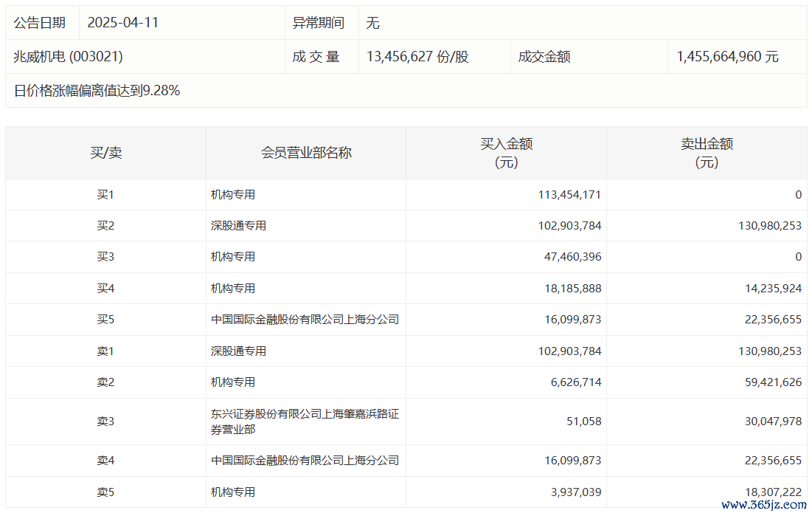The width and height of the screenshot is (812, 516).
Task: Click 深股通专用 in the 买2 row
Action: [238, 226]
